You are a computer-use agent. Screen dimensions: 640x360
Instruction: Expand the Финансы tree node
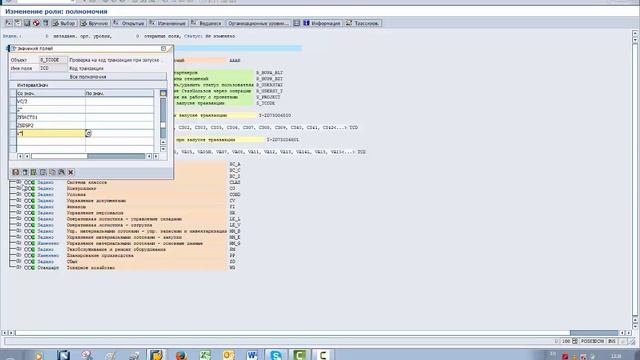click(18, 207)
